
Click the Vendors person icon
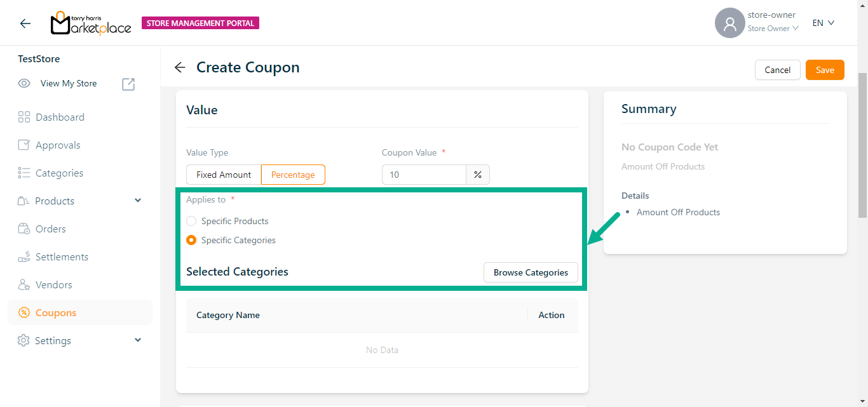point(24,284)
